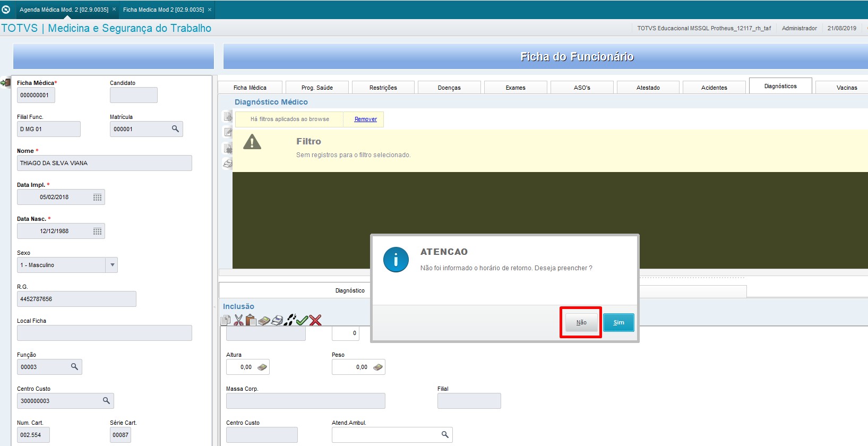The image size is (868, 446).
Task: Open the Prog. Saúde tab
Action: pos(317,88)
